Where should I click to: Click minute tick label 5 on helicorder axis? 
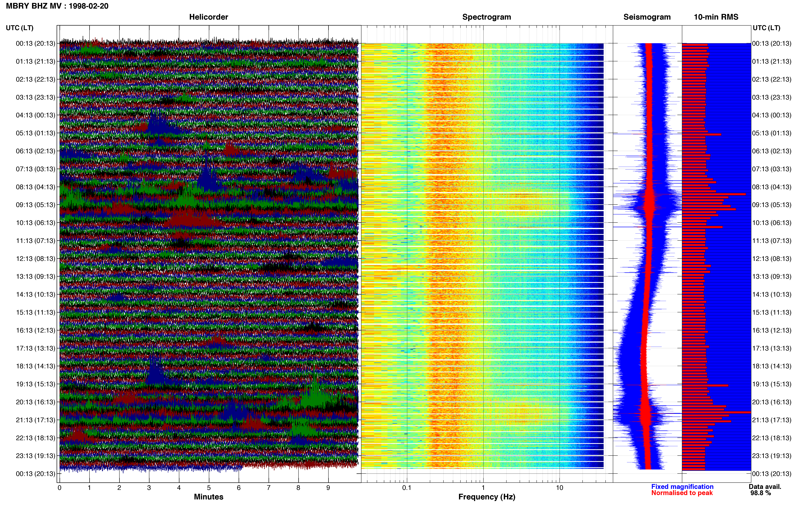coord(209,488)
